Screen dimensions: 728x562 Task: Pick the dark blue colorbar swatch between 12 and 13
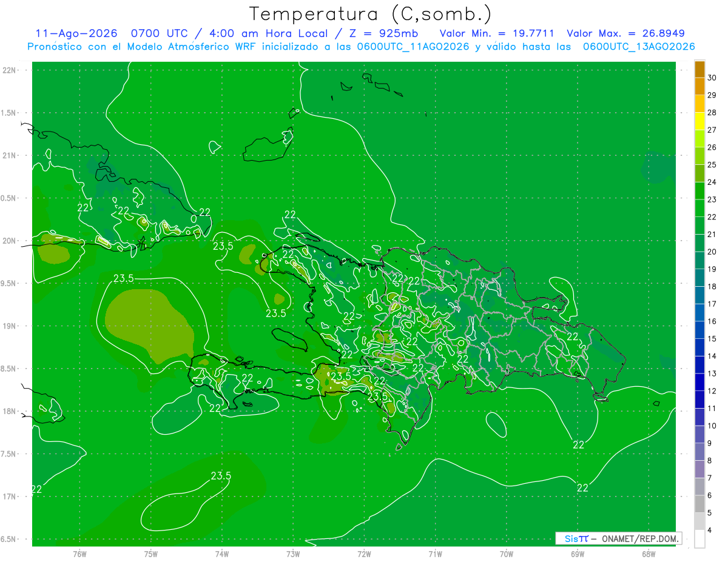699,382
